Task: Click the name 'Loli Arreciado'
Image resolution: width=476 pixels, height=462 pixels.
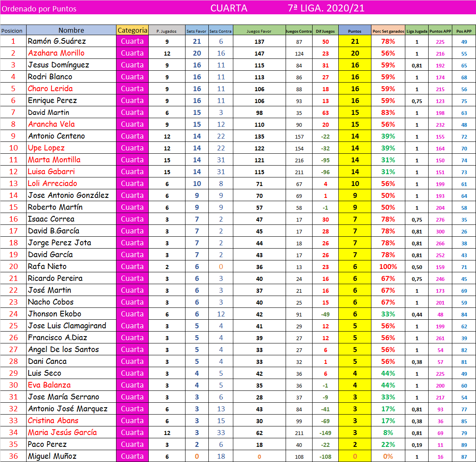Action: tap(52, 183)
